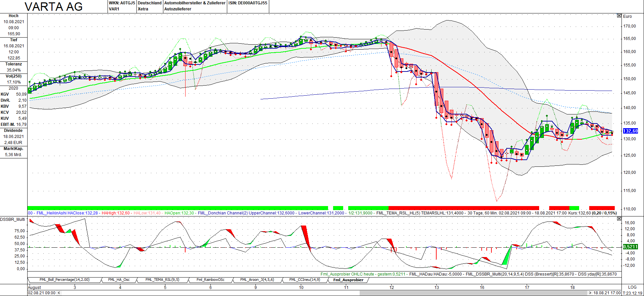644x296 pixels.
Task: Click the WKN: A0TGJ5 header field
Action: 122,3
